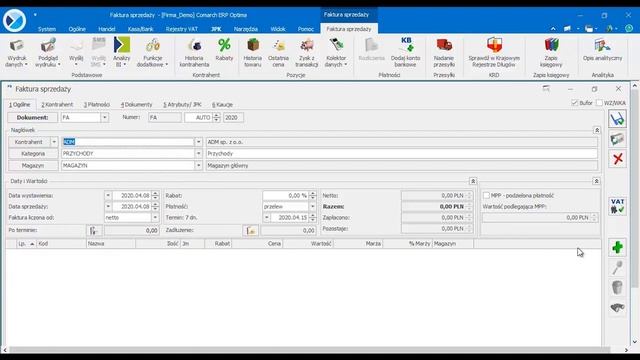The width and height of the screenshot is (640, 360).
Task: Delete the item with the trash bin icon
Action: pyautogui.click(x=617, y=287)
